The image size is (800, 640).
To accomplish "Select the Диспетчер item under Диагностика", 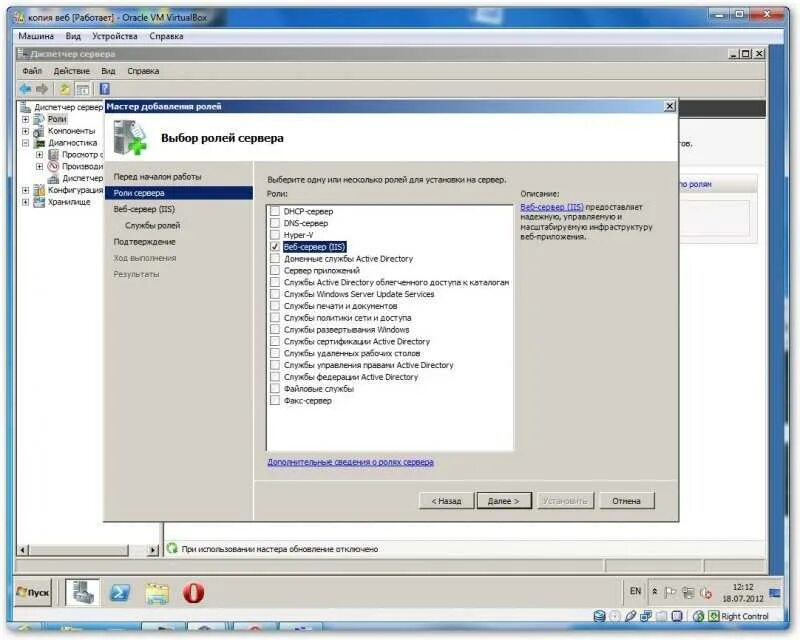I will point(83,178).
